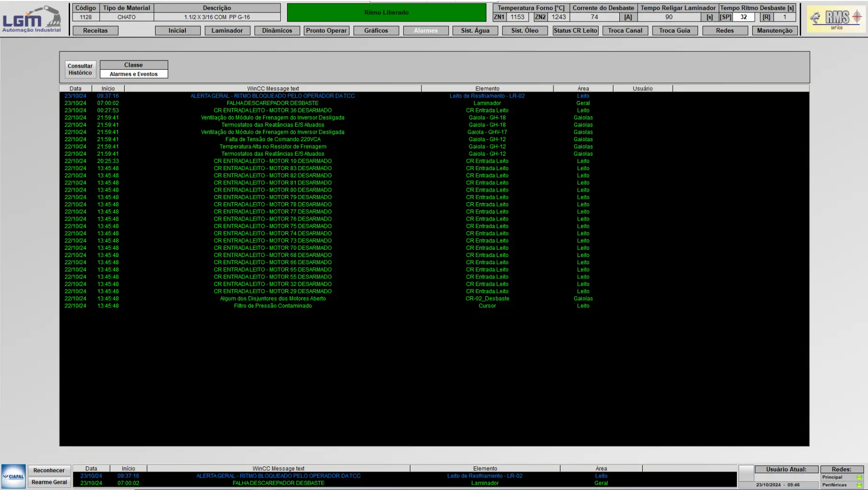
Task: Click the LGM Automação Industrial logo
Action: pos(32,19)
